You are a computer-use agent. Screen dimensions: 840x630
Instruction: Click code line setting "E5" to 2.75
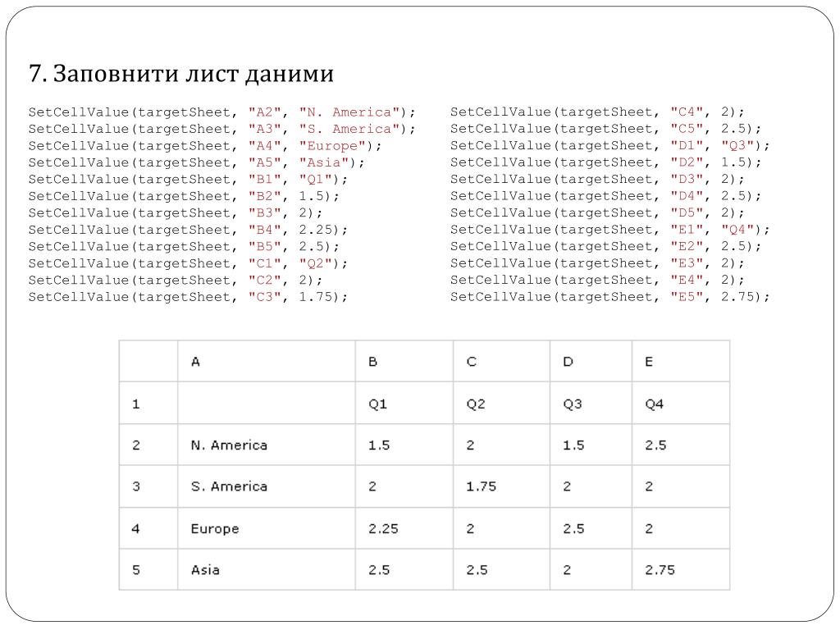click(x=609, y=297)
